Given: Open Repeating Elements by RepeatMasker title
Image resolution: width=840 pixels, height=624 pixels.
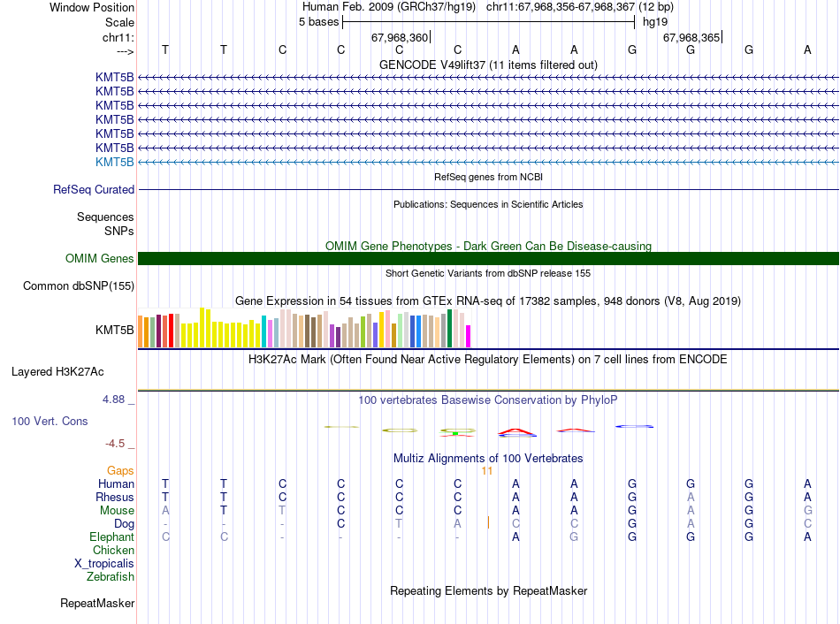Looking at the screenshot, I should click(488, 590).
